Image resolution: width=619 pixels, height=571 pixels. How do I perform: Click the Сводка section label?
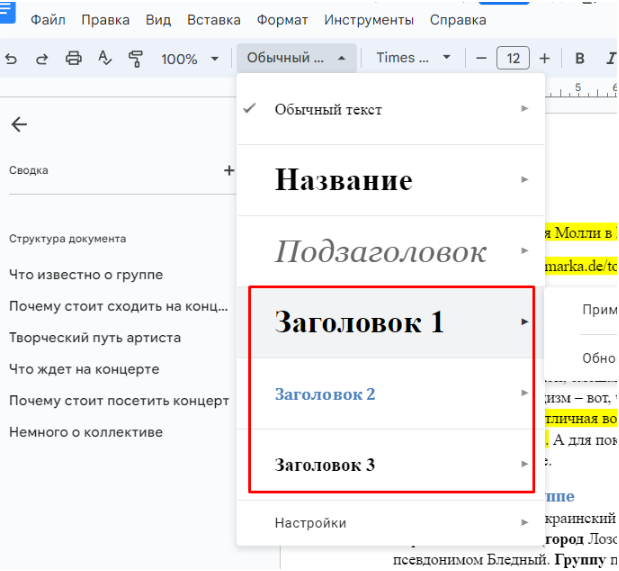point(28,170)
